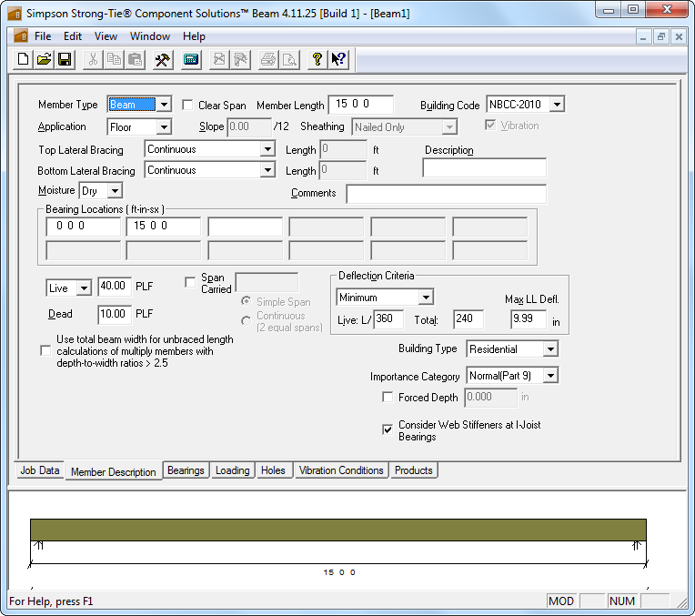Enable the Forced Depth checkbox
Screen dimensions: 695x616
pos(388,397)
